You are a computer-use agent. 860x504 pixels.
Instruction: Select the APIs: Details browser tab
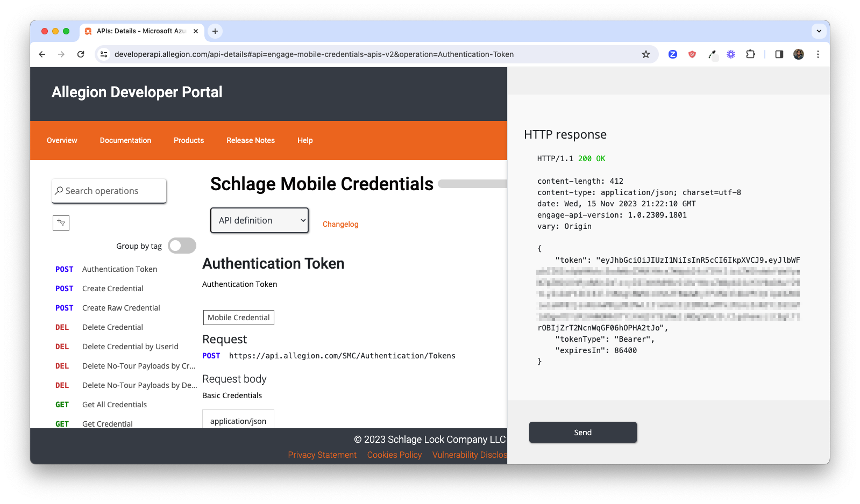point(141,31)
